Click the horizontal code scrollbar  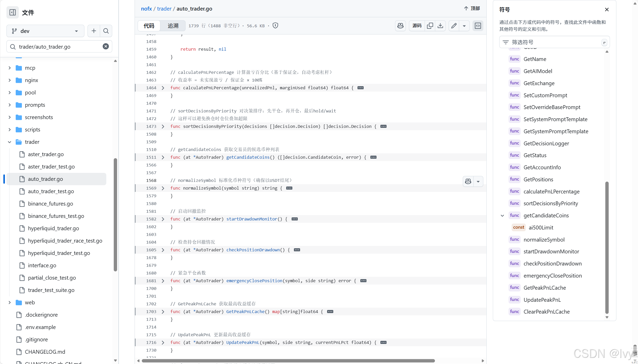(x=288, y=361)
